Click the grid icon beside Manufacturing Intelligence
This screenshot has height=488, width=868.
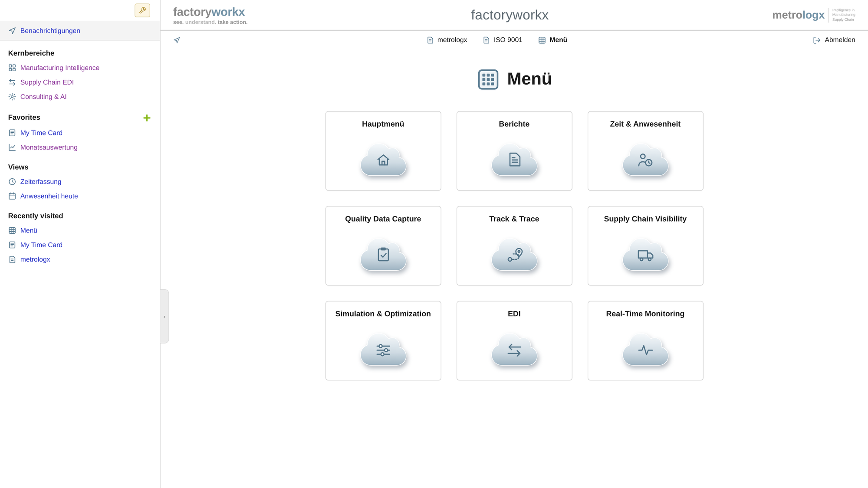[x=12, y=68]
